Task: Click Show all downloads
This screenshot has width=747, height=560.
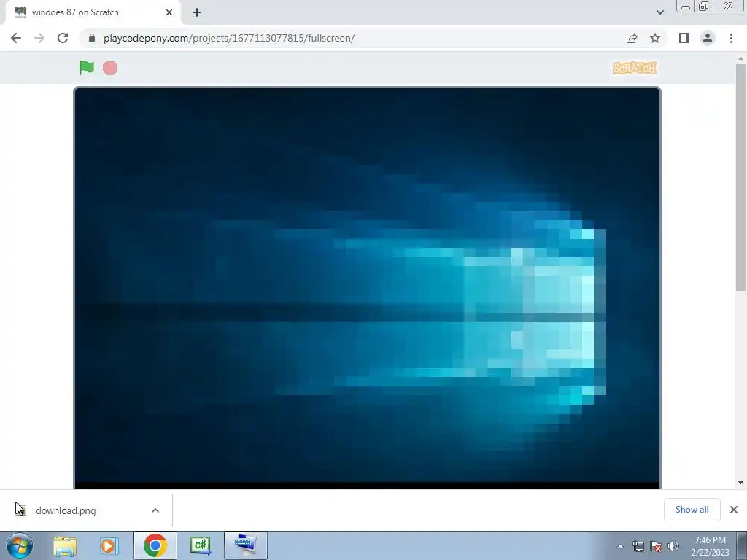Action: (692, 510)
